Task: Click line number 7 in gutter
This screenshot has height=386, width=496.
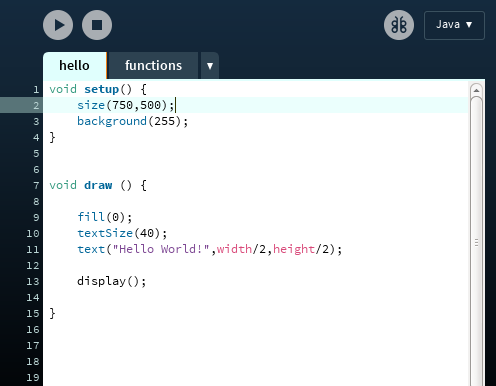Action: (x=36, y=185)
